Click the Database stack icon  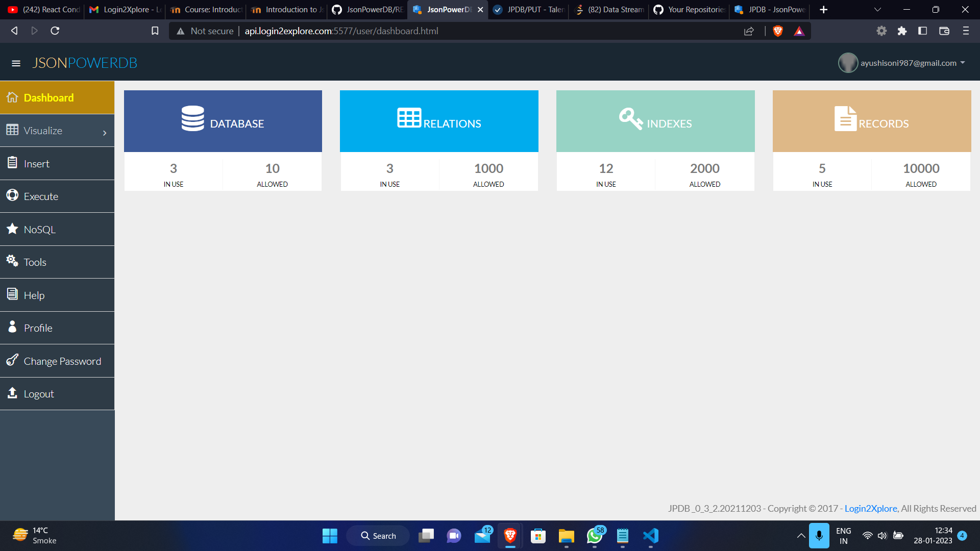pyautogui.click(x=192, y=118)
